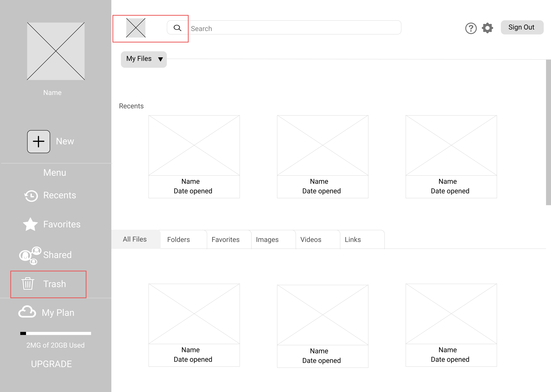Click the Trash bin icon

pos(28,284)
